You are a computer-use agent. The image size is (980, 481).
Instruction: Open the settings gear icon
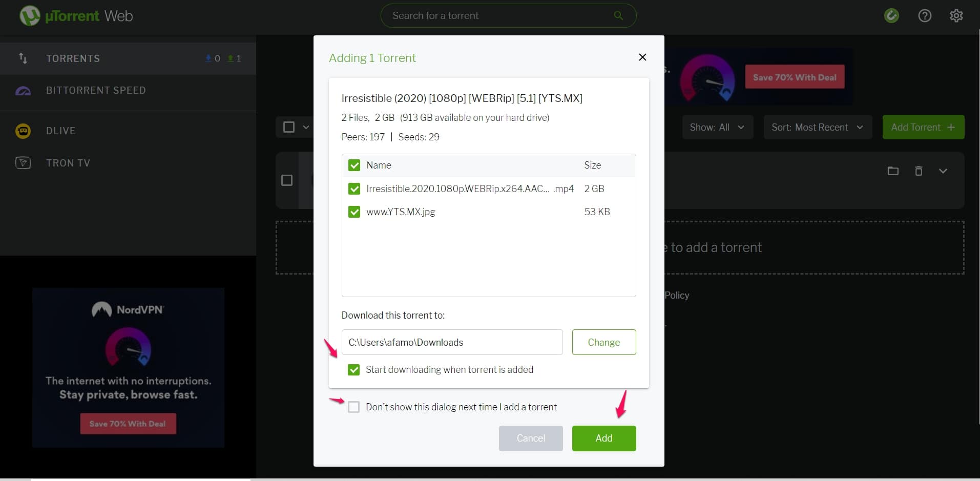[956, 16]
